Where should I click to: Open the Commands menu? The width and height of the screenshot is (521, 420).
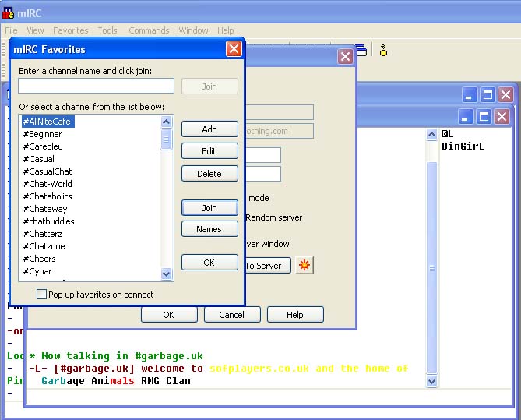pyautogui.click(x=149, y=30)
